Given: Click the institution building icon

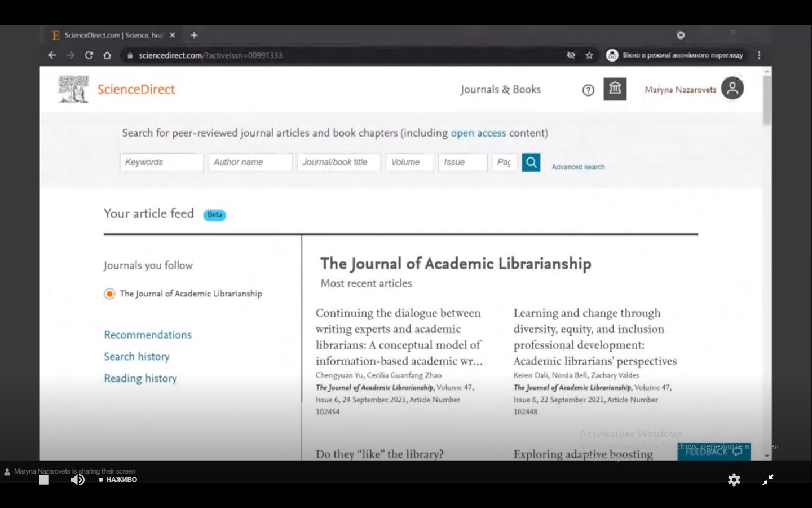Looking at the screenshot, I should [x=615, y=89].
